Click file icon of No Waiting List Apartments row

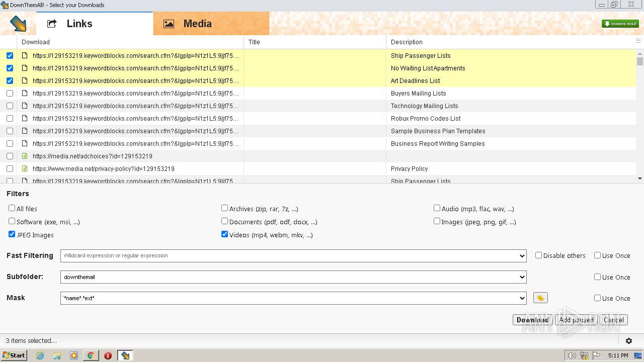click(x=25, y=68)
